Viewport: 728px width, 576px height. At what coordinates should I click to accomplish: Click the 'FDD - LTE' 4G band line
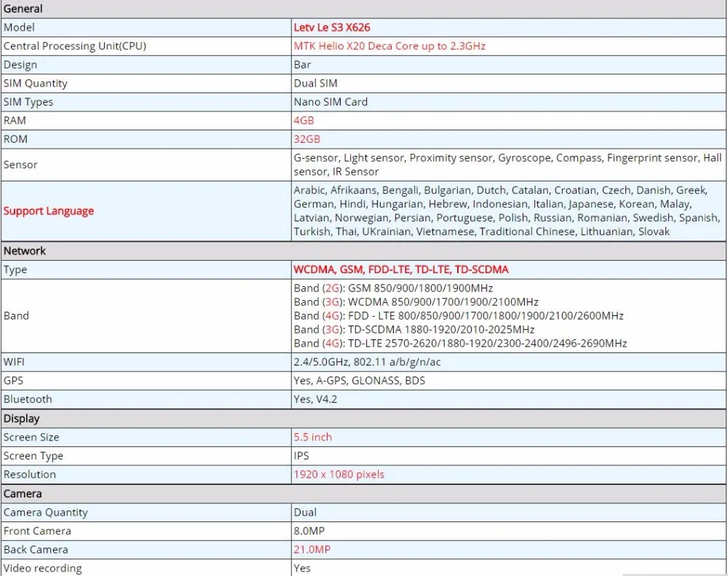click(x=458, y=316)
